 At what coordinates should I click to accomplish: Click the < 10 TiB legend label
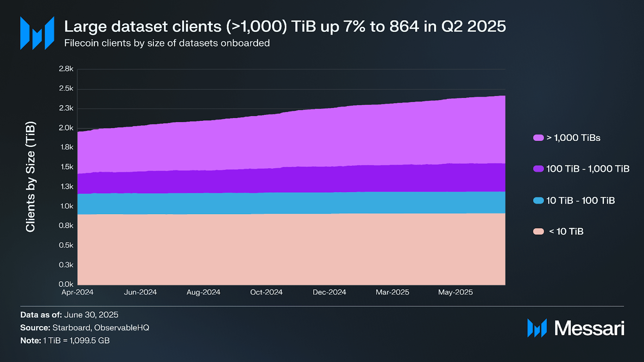[566, 232]
